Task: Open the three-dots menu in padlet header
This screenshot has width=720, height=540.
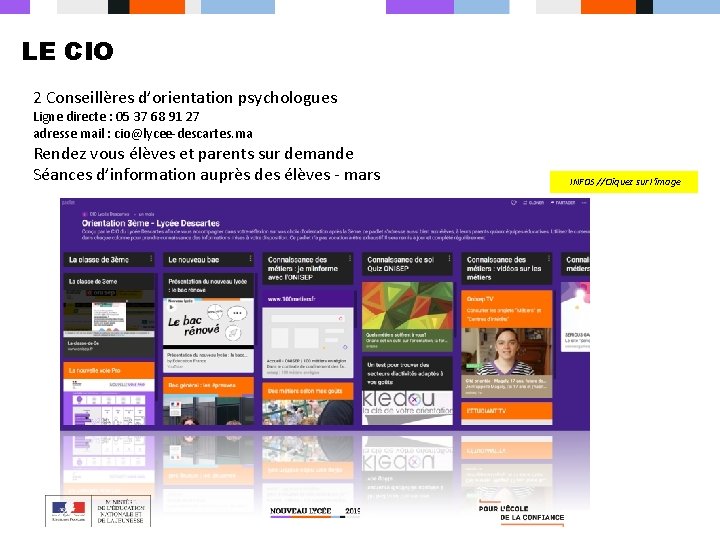Action: (584, 202)
